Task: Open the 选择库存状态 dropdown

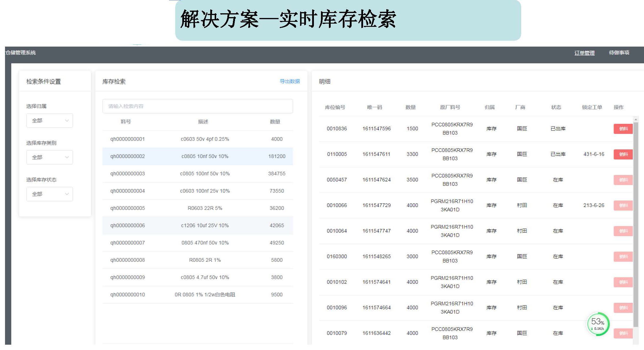Action: pos(49,194)
